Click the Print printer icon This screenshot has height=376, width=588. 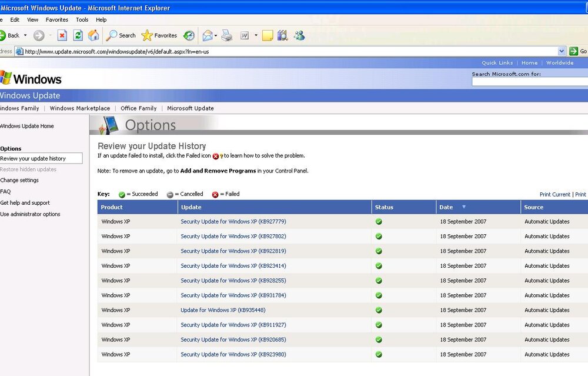pyautogui.click(x=227, y=36)
